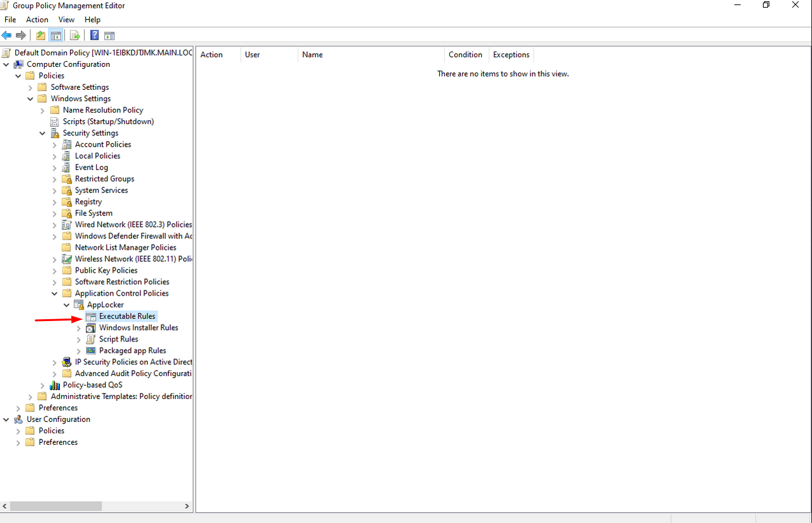The image size is (812, 523).
Task: Collapse the Security Settings tree node
Action: click(43, 134)
